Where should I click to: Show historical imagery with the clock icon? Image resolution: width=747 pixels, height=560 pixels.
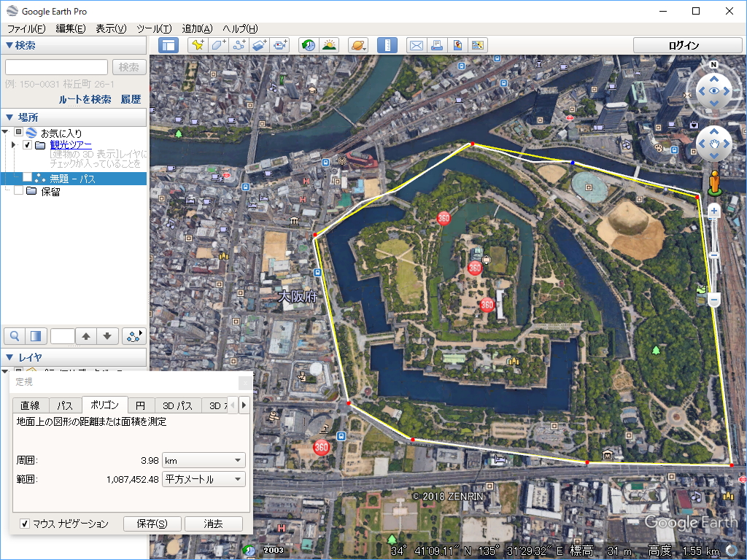coord(308,45)
